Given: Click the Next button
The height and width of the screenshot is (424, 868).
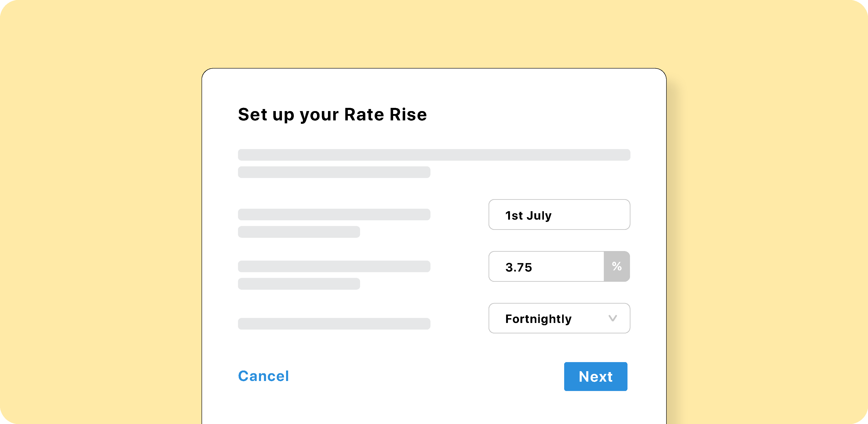Looking at the screenshot, I should tap(595, 376).
